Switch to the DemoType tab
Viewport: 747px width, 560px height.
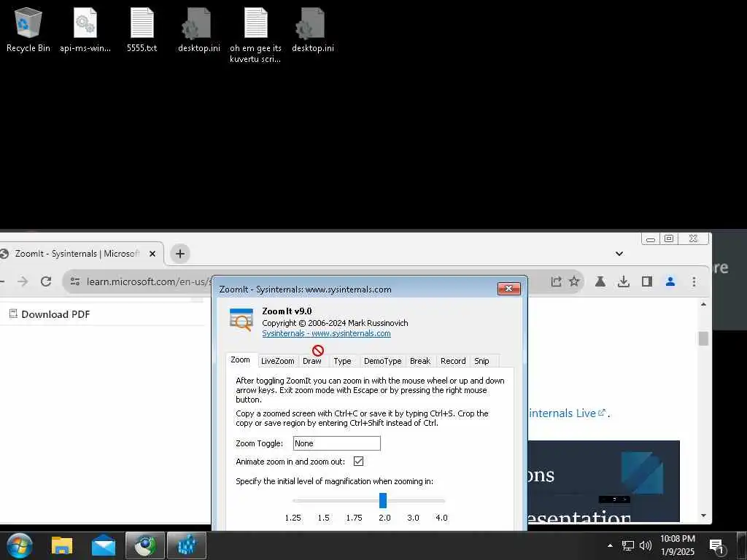coord(382,361)
